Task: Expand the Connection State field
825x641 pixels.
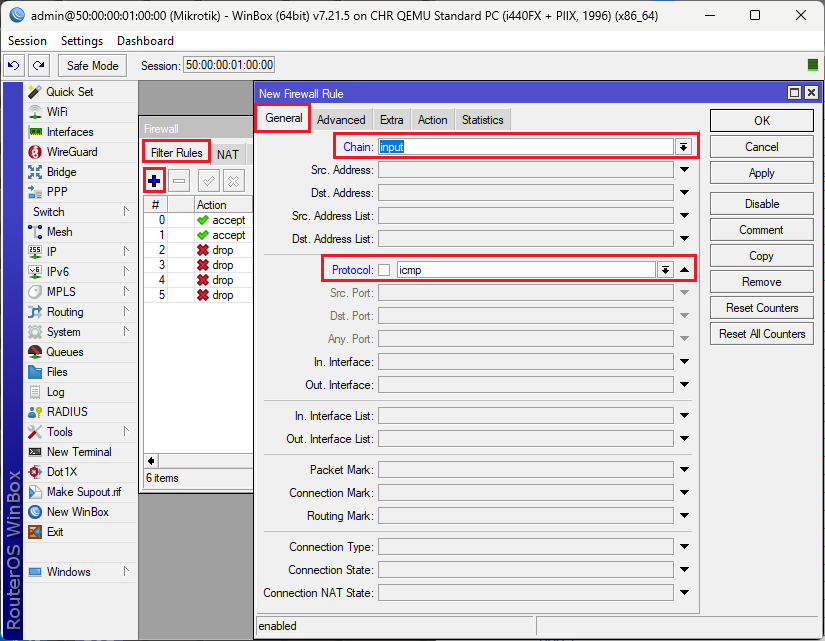Action: pyautogui.click(x=684, y=569)
